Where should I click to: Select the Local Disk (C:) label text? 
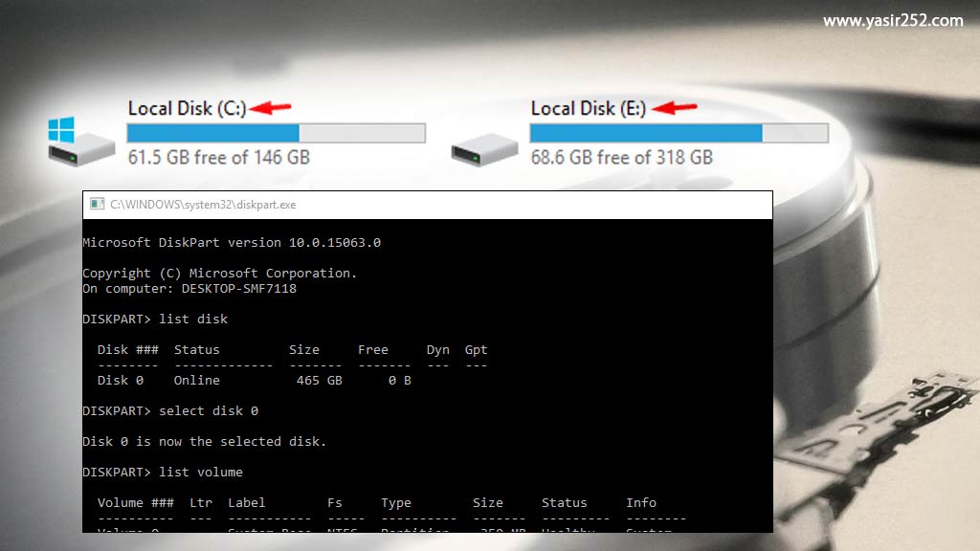click(x=185, y=108)
